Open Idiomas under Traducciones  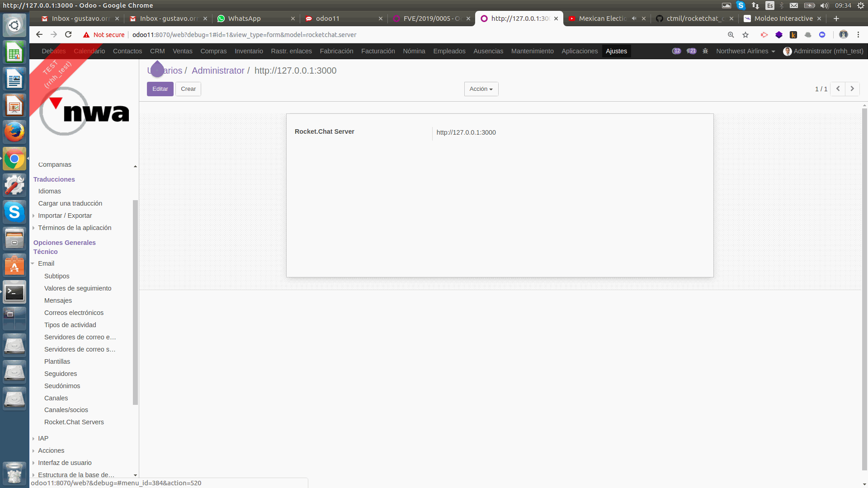50,191
